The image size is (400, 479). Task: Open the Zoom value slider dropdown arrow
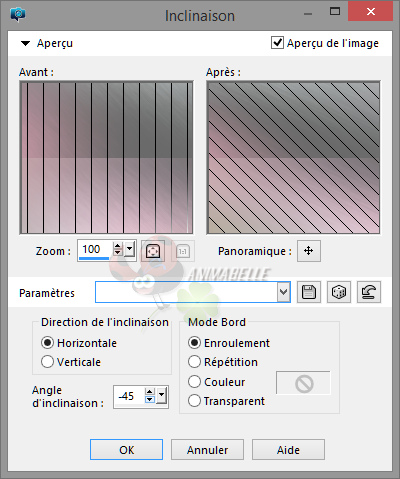pos(129,249)
